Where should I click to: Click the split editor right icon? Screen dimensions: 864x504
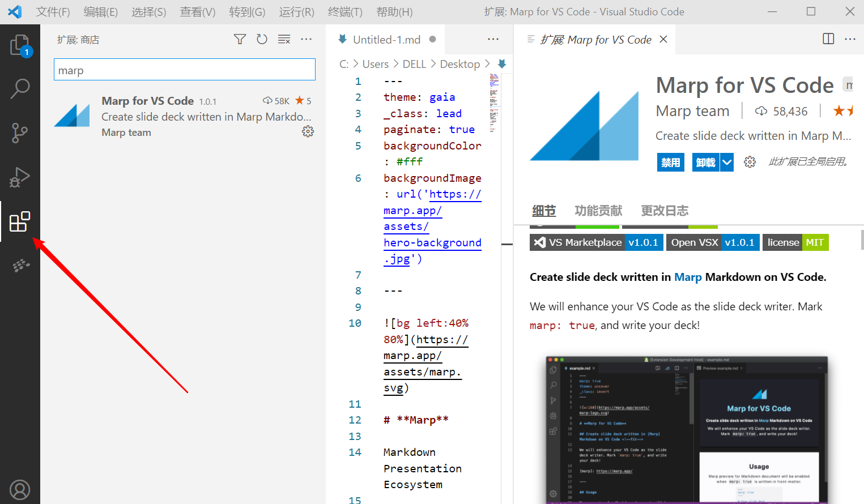tap(828, 39)
